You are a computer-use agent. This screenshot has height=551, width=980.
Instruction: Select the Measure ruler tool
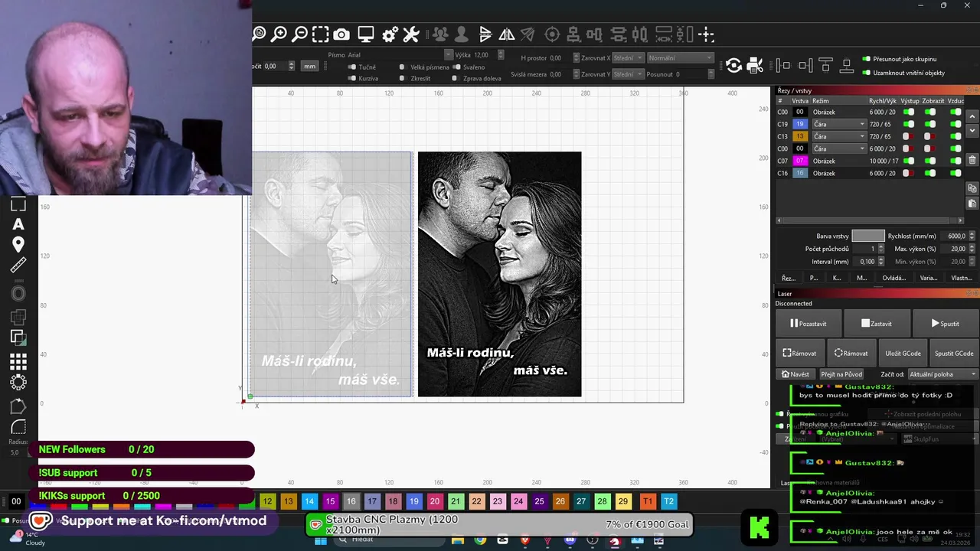coord(18,265)
